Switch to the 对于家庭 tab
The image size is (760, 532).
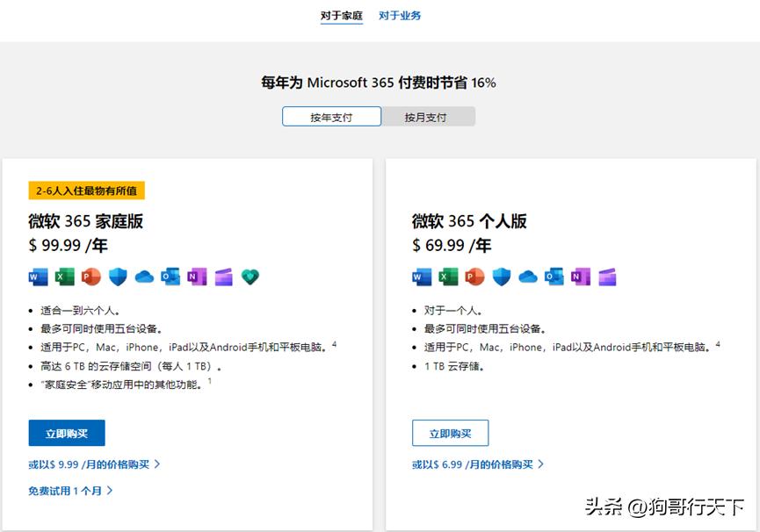(x=341, y=15)
